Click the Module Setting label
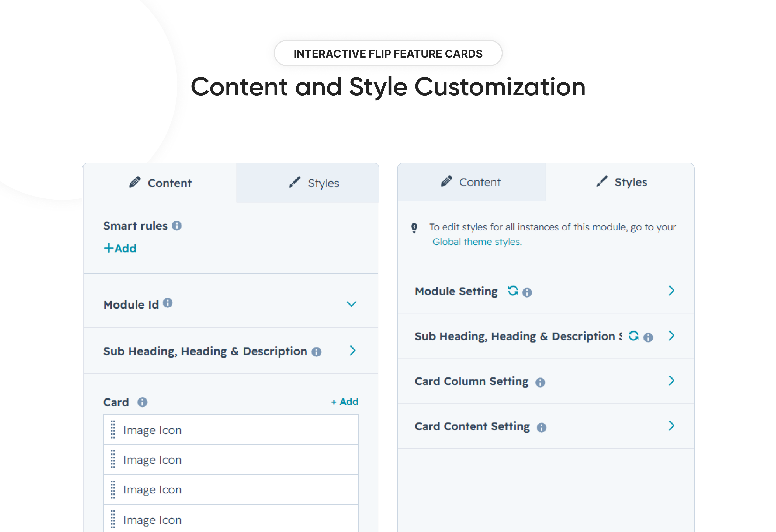 (x=456, y=291)
